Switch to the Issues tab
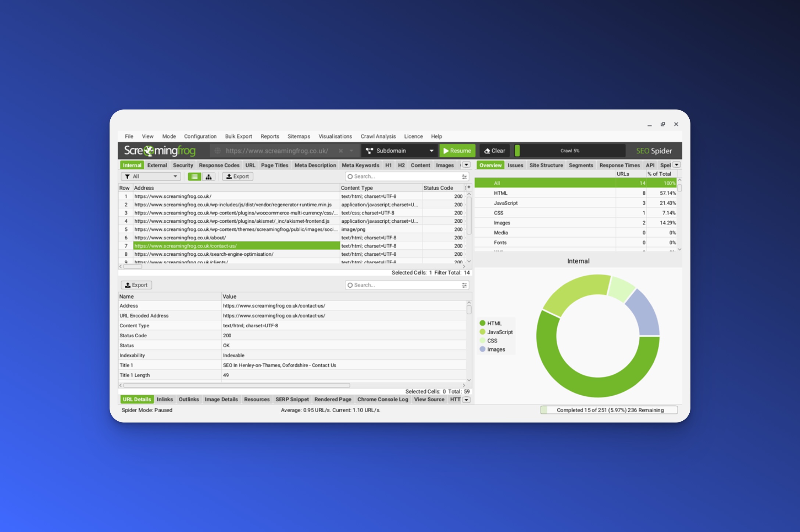800x532 pixels. coord(515,165)
